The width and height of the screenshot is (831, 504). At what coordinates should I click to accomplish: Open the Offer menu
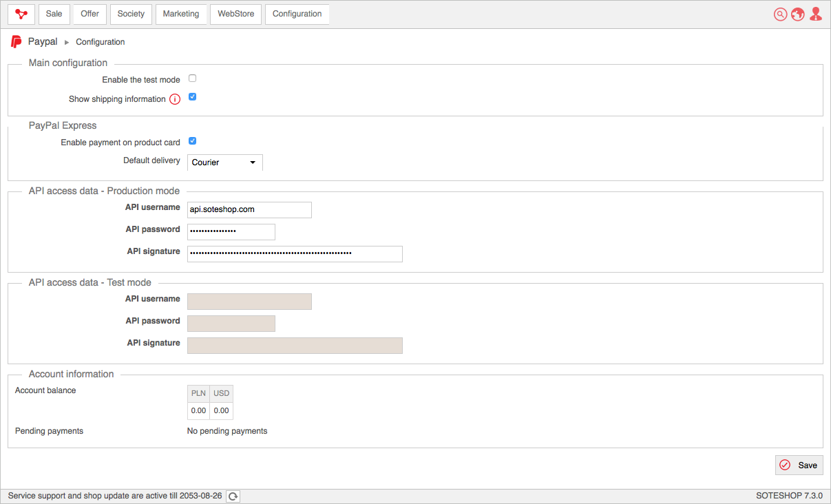(90, 14)
